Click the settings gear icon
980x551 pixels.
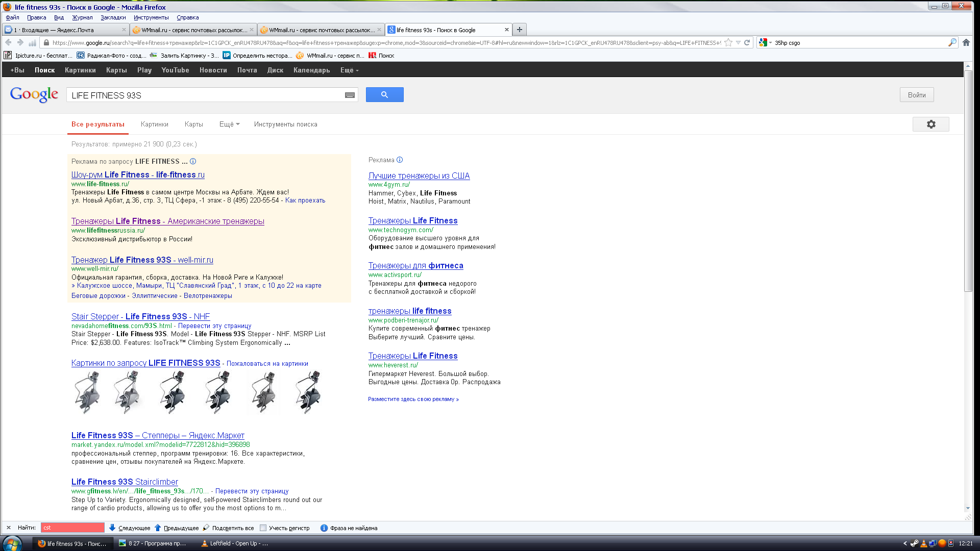(x=930, y=124)
